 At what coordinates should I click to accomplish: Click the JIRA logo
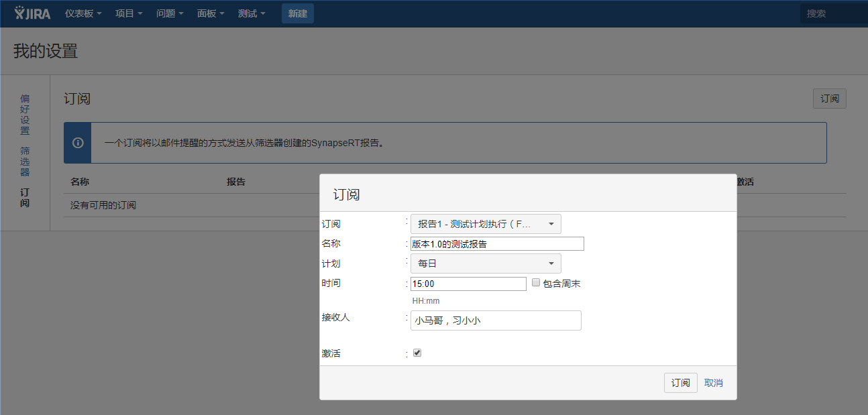(32, 13)
